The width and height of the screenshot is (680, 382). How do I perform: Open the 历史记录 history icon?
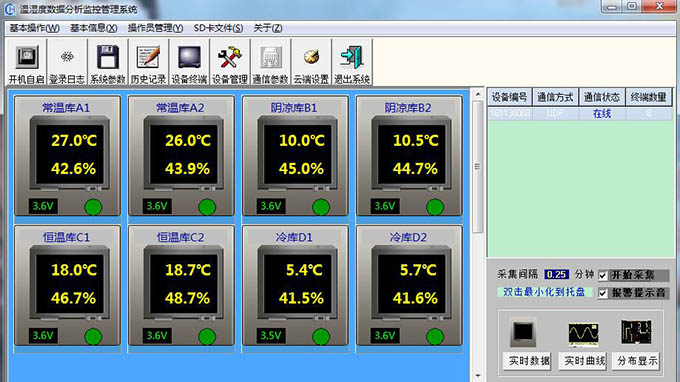[x=148, y=62]
